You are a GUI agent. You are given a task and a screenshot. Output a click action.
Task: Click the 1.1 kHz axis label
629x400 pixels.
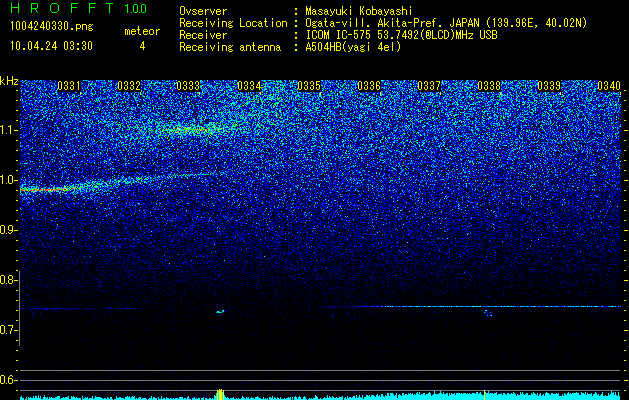[x=8, y=130]
